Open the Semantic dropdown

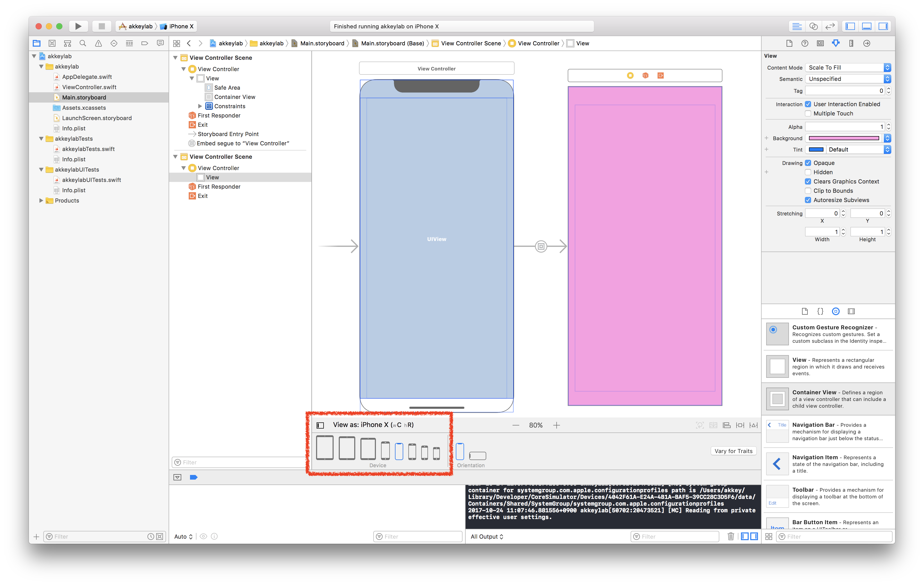pos(848,79)
